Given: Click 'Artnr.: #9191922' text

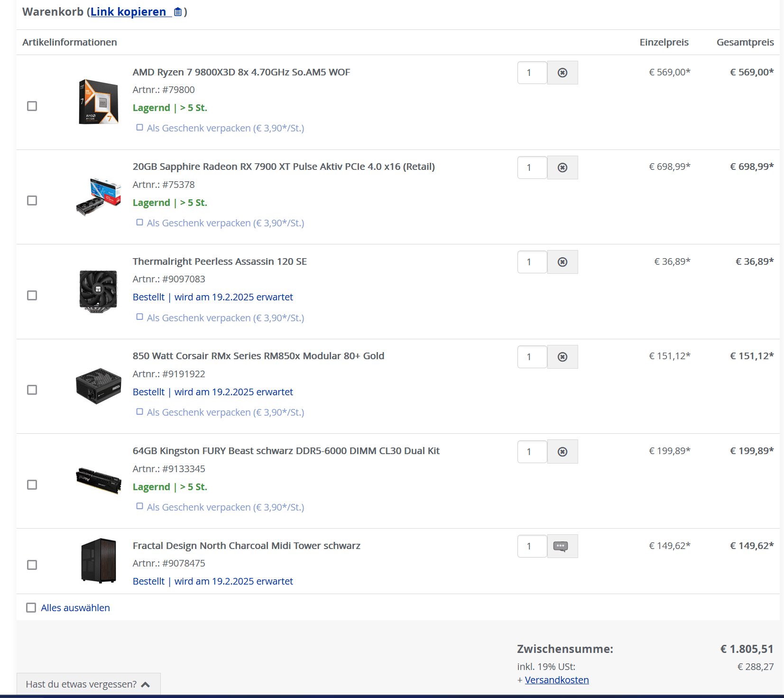Looking at the screenshot, I should pos(169,374).
